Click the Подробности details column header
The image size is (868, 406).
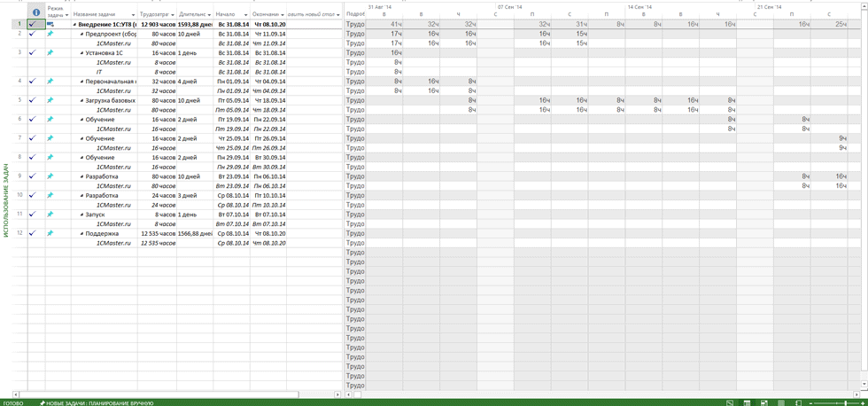pyautogui.click(x=355, y=12)
